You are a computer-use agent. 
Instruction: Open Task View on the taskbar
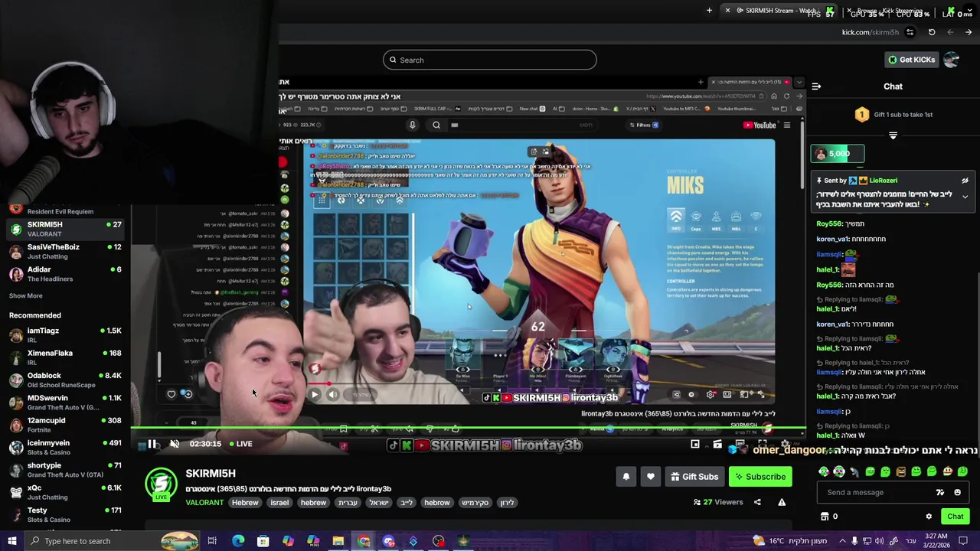click(x=212, y=541)
